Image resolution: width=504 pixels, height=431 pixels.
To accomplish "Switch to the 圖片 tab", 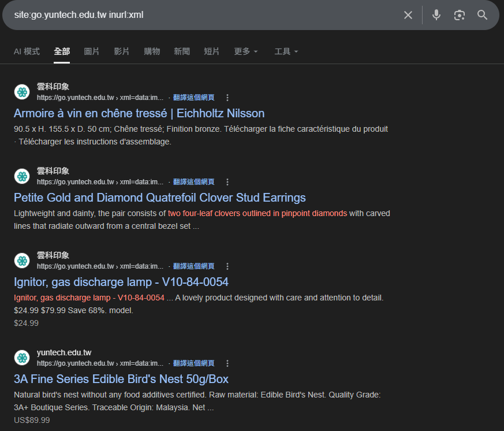I will point(92,51).
